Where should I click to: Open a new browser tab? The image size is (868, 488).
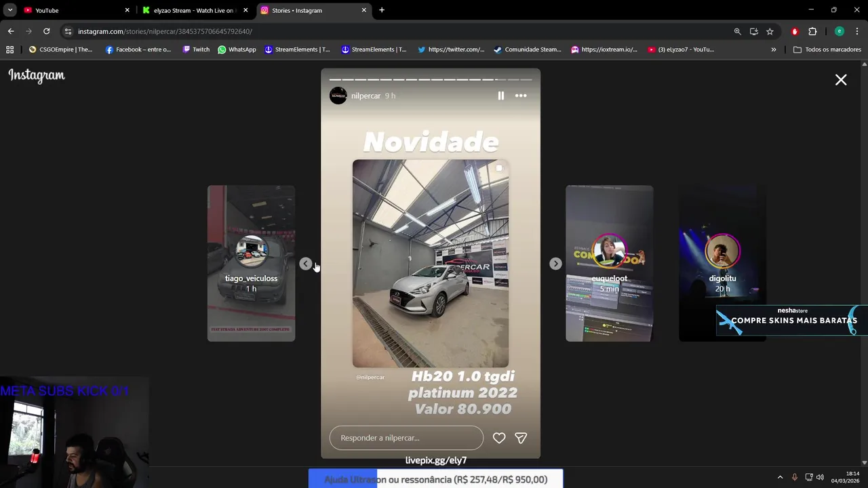(382, 10)
